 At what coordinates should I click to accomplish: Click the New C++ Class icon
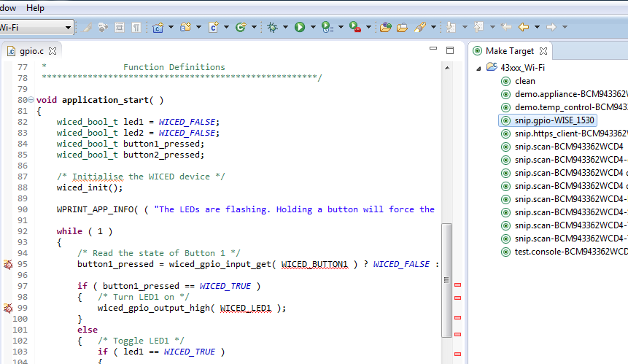(x=241, y=27)
